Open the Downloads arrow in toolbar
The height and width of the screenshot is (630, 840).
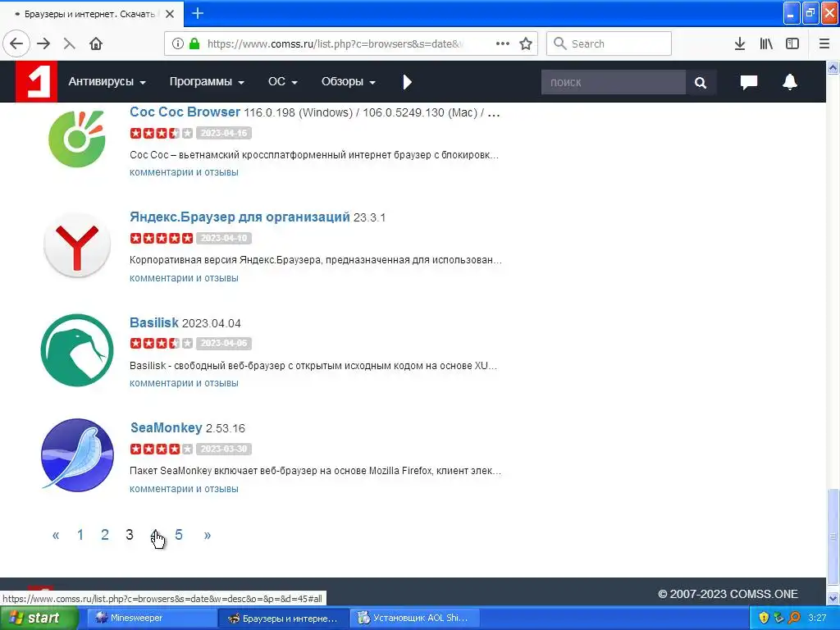point(740,43)
